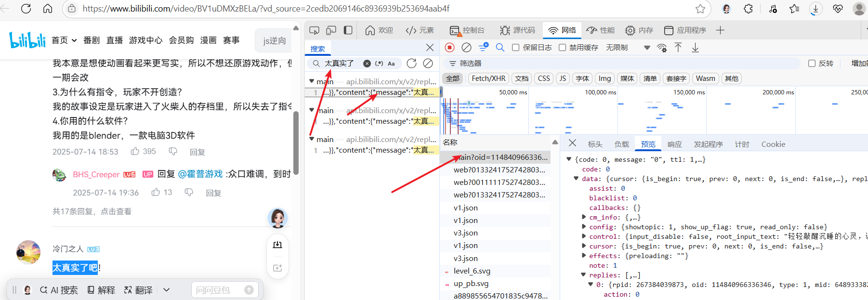
Task: Clear search results in search panel
Action: tap(428, 63)
